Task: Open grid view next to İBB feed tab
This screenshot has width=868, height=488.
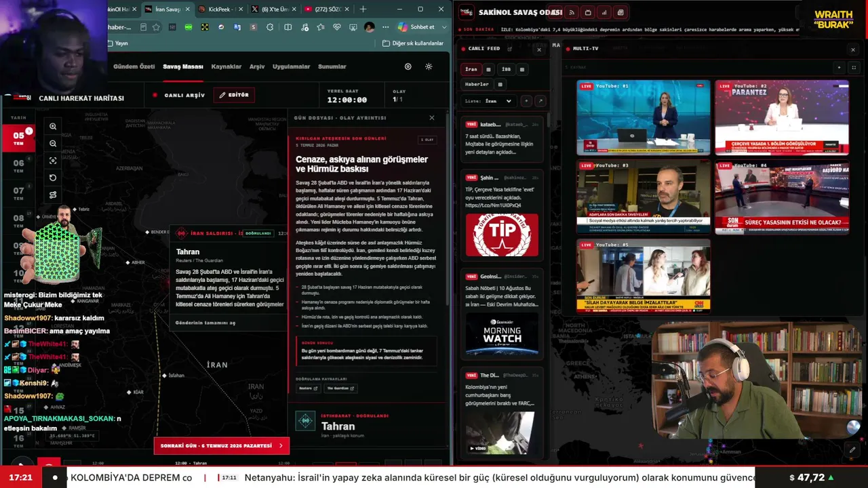Action: (521, 69)
